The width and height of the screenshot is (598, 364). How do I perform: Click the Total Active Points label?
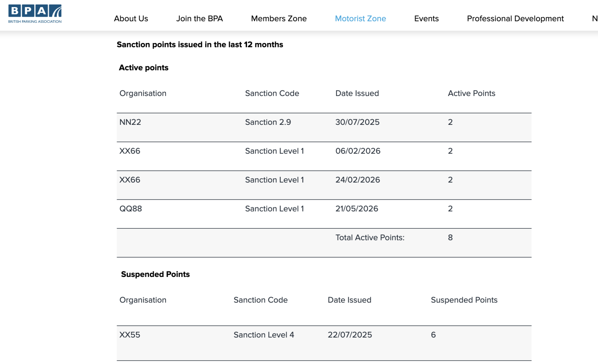pos(370,238)
